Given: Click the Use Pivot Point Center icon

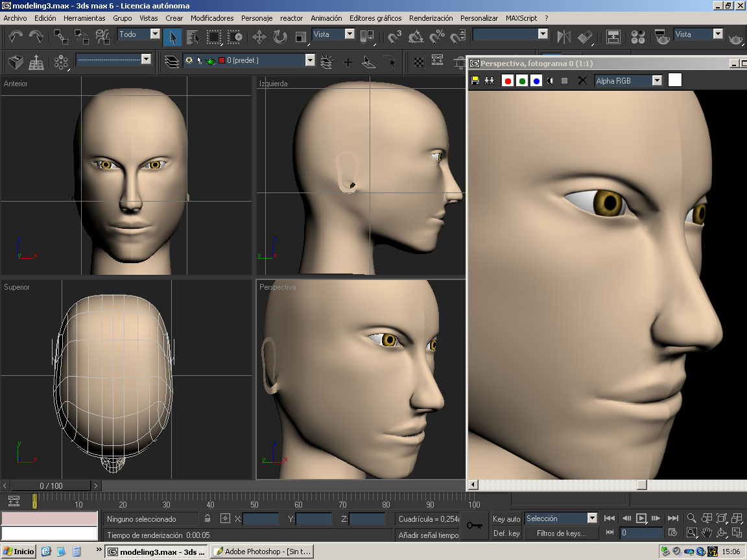Looking at the screenshot, I should pos(367,37).
